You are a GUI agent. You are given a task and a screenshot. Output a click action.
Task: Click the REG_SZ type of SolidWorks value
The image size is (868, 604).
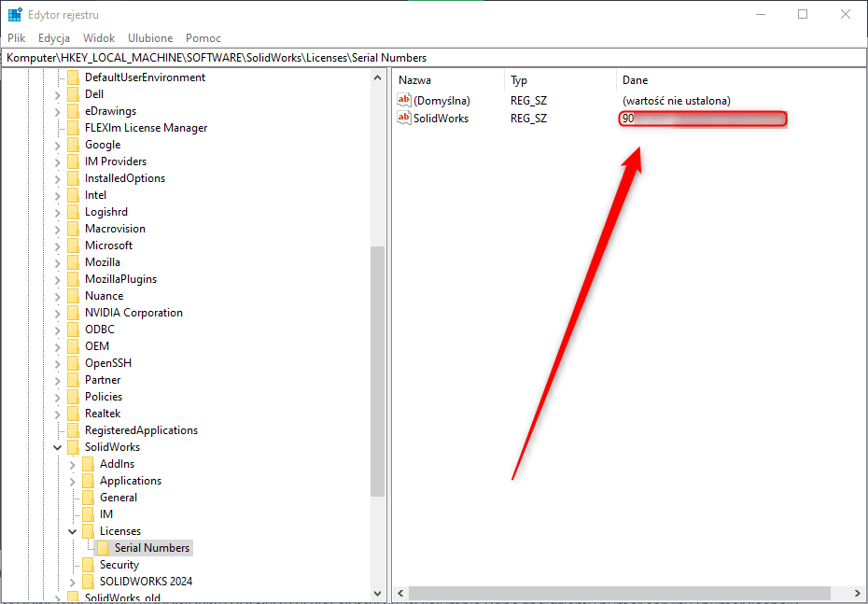[x=528, y=119]
